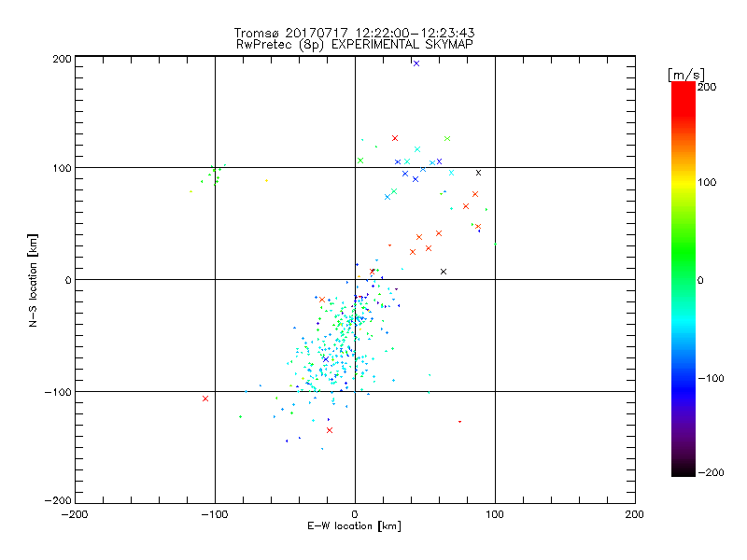Click the 'E-W location [km]' axis label

click(x=354, y=526)
